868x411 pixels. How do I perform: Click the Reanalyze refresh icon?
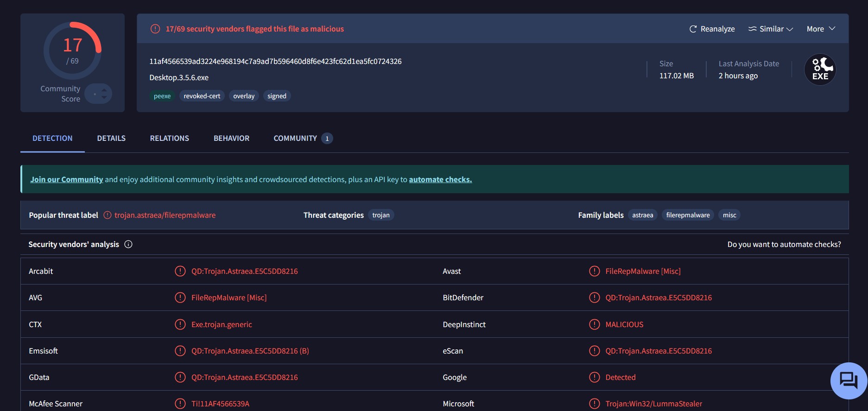[693, 29]
